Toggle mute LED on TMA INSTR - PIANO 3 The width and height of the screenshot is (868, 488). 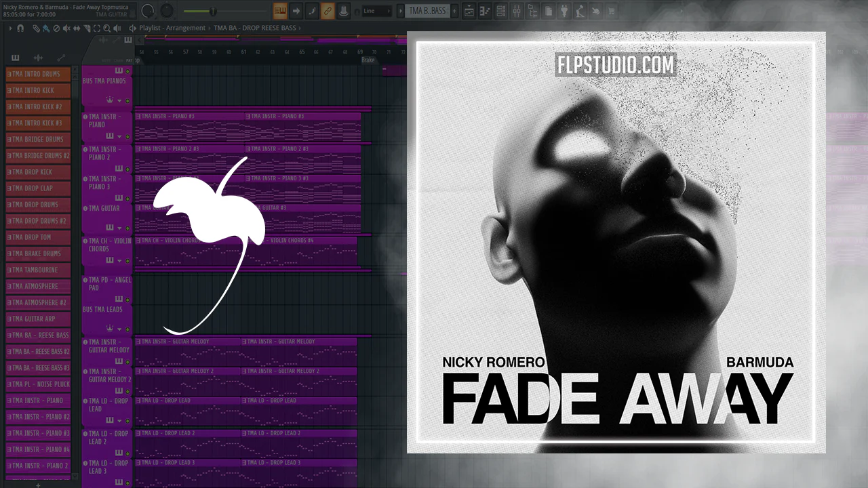click(x=127, y=199)
